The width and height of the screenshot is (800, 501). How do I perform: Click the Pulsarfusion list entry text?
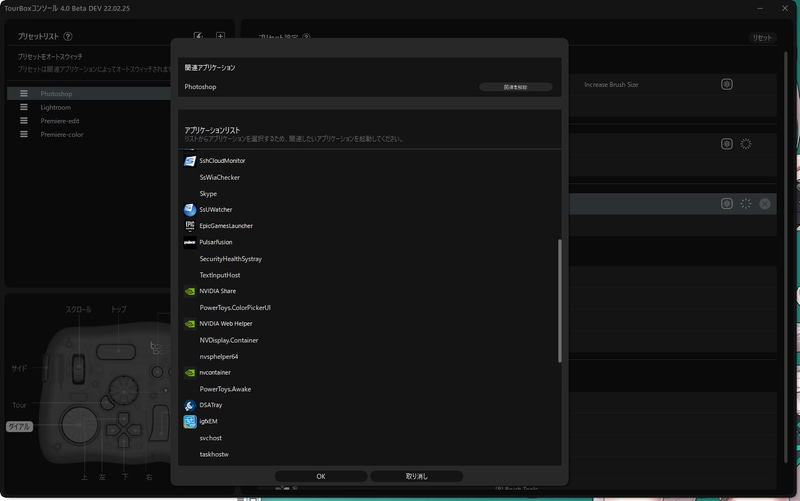[216, 242]
